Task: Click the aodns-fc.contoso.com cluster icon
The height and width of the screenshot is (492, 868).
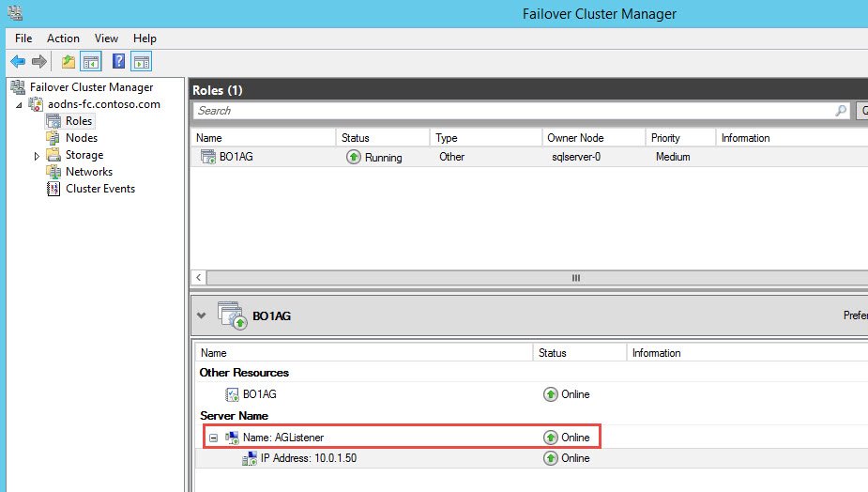Action: pyautogui.click(x=36, y=104)
